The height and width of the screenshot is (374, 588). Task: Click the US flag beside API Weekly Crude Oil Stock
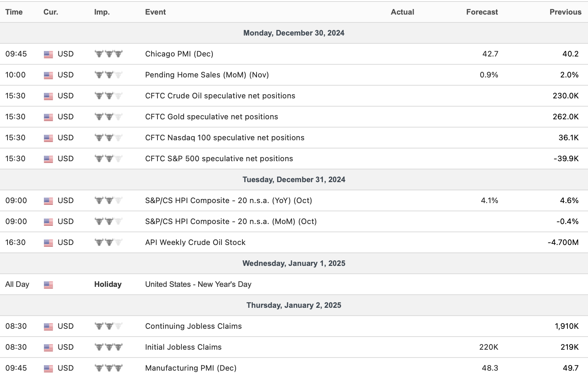[48, 243]
